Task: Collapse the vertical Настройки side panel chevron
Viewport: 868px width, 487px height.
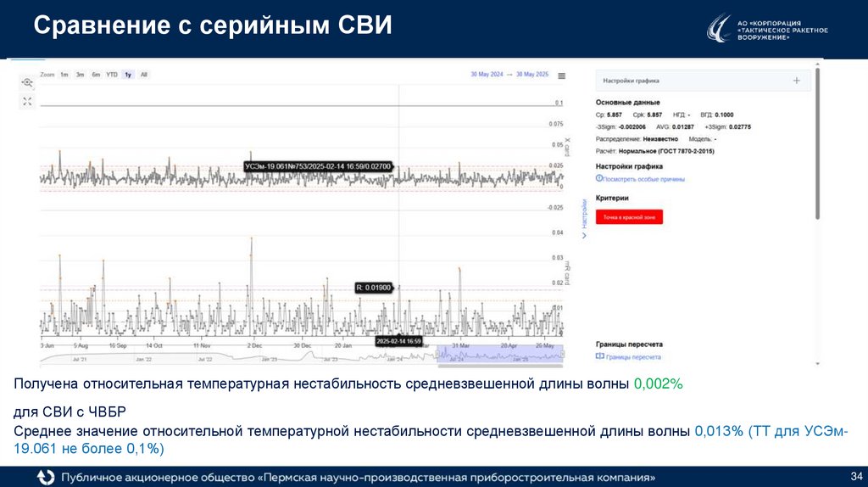Action: [583, 236]
